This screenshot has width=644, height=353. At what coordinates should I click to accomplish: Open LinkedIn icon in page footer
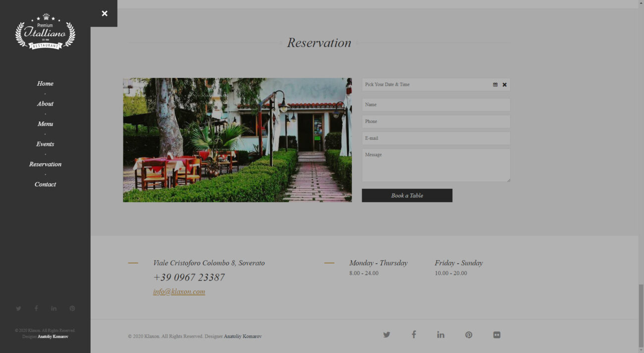440,335
